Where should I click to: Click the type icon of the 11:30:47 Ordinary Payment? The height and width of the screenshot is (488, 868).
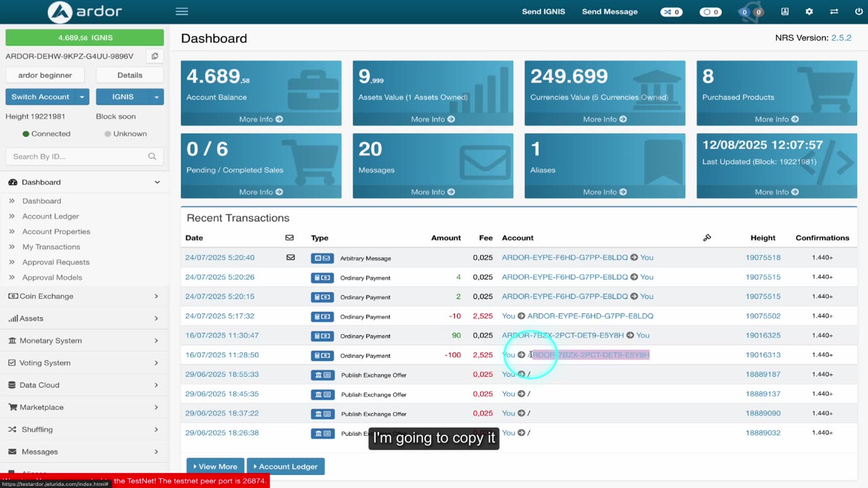(x=322, y=335)
